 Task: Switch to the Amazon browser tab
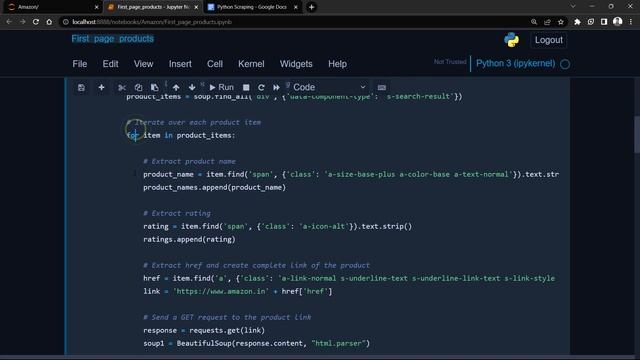click(x=51, y=7)
